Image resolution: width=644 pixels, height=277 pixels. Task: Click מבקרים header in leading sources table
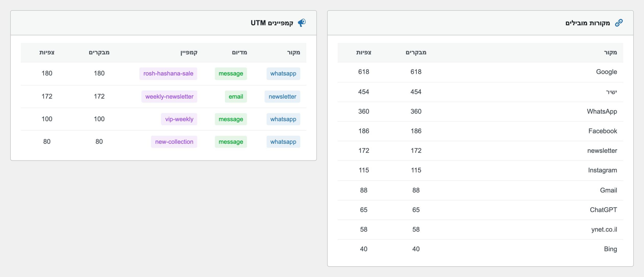pos(416,53)
